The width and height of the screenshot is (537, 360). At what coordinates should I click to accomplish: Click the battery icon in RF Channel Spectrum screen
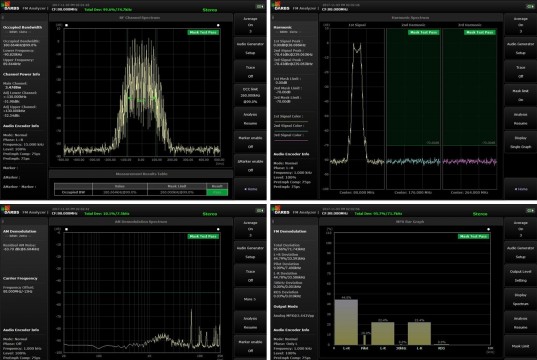(x=260, y=6)
